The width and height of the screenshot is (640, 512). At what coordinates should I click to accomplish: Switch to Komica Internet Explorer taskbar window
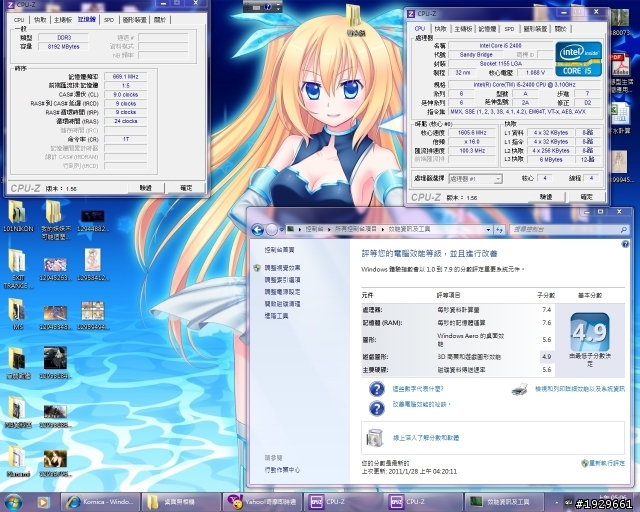pyautogui.click(x=100, y=502)
